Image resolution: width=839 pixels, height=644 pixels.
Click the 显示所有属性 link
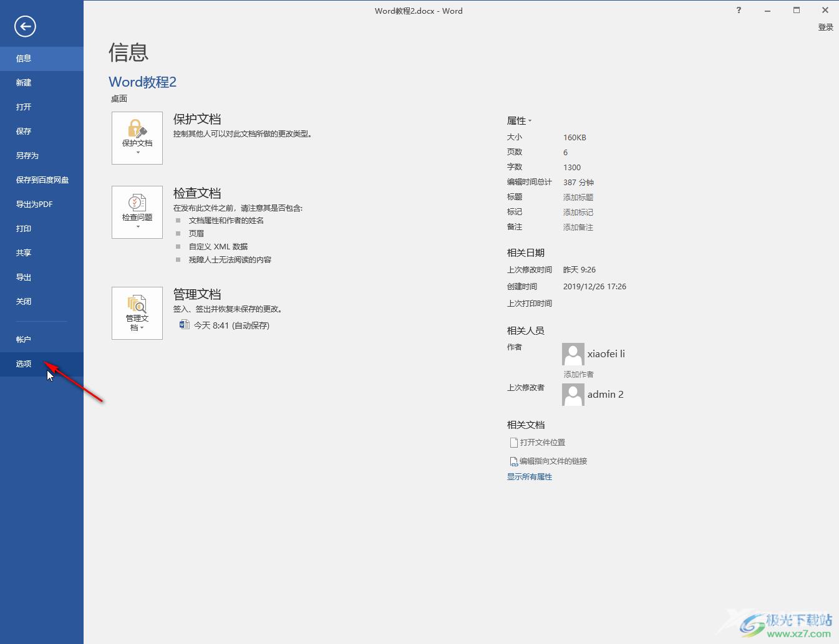(x=530, y=477)
